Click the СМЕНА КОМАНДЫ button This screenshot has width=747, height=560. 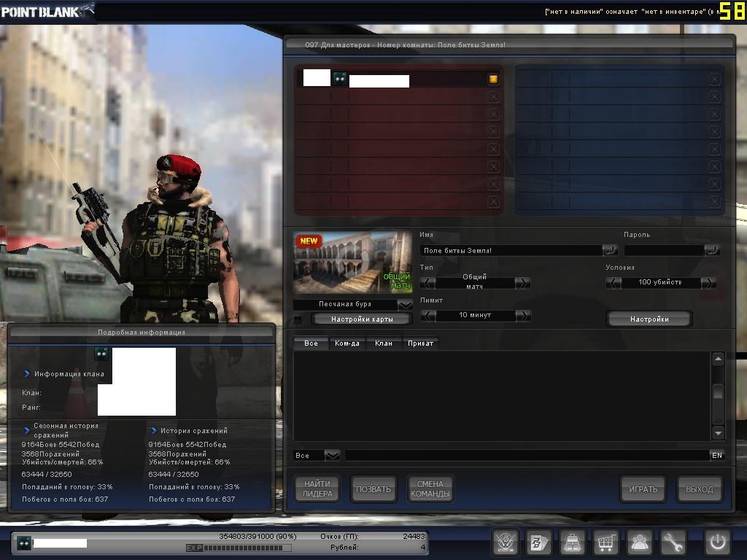[430, 489]
